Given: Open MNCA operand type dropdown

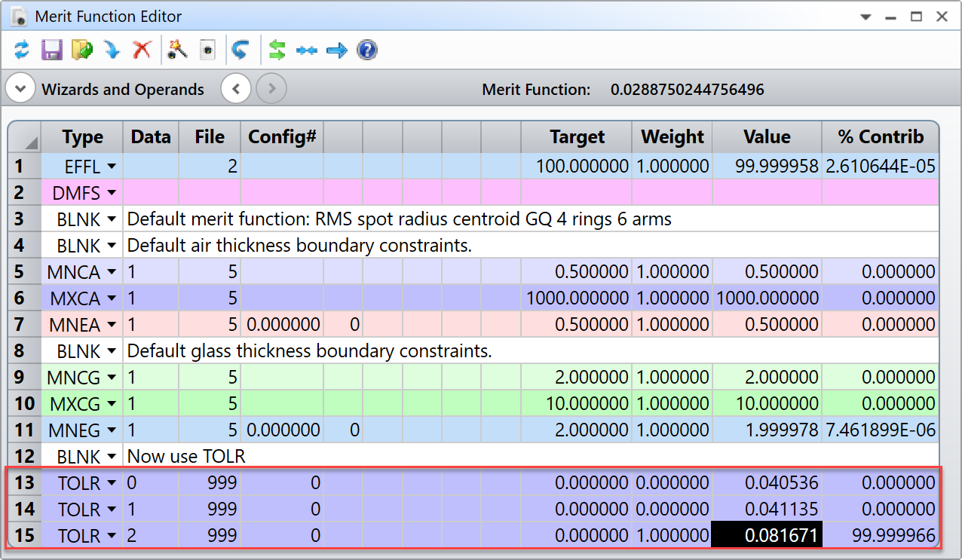Looking at the screenshot, I should [x=112, y=272].
